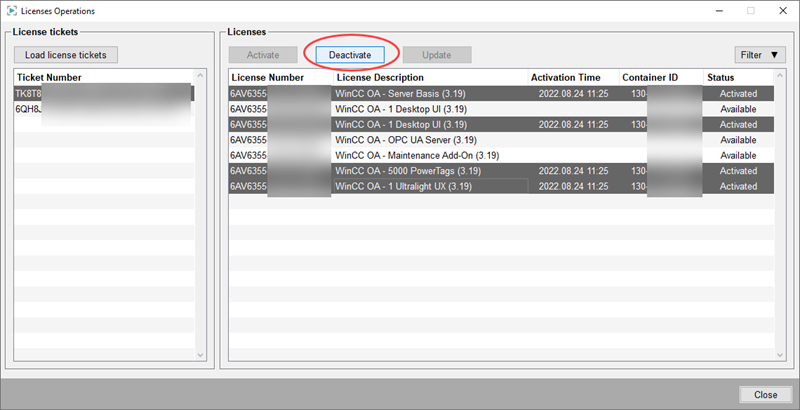Click Available status of Maintenance Add-On row

pos(738,155)
